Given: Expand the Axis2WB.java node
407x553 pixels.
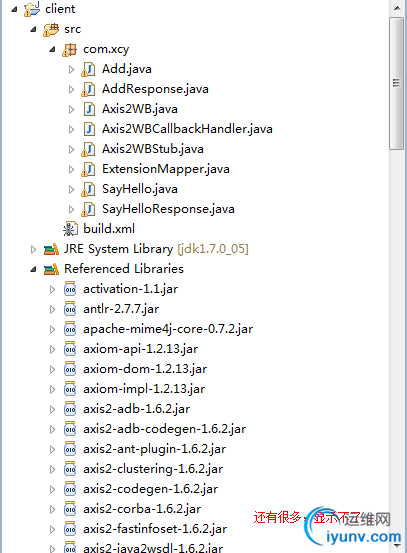Looking at the screenshot, I should 71,109.
